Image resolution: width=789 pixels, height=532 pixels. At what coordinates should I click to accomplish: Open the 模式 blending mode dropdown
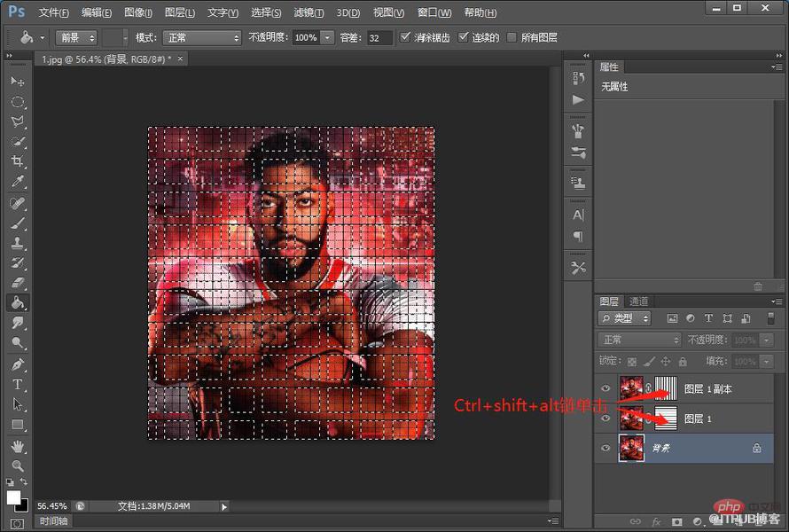[x=202, y=38]
